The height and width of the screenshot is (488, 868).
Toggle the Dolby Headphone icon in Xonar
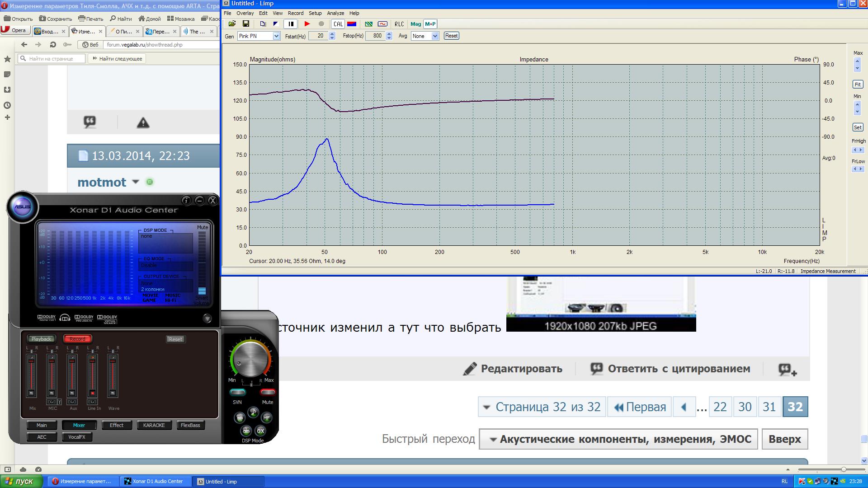point(65,318)
